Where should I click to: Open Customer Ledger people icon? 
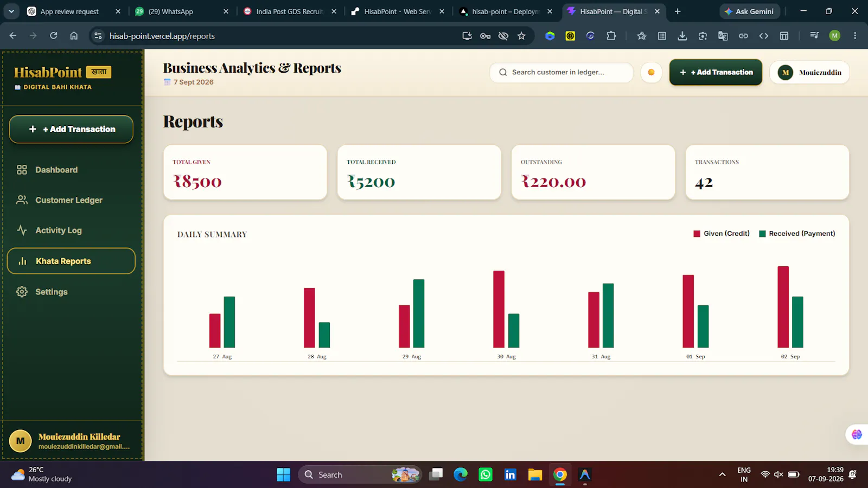[22, 200]
